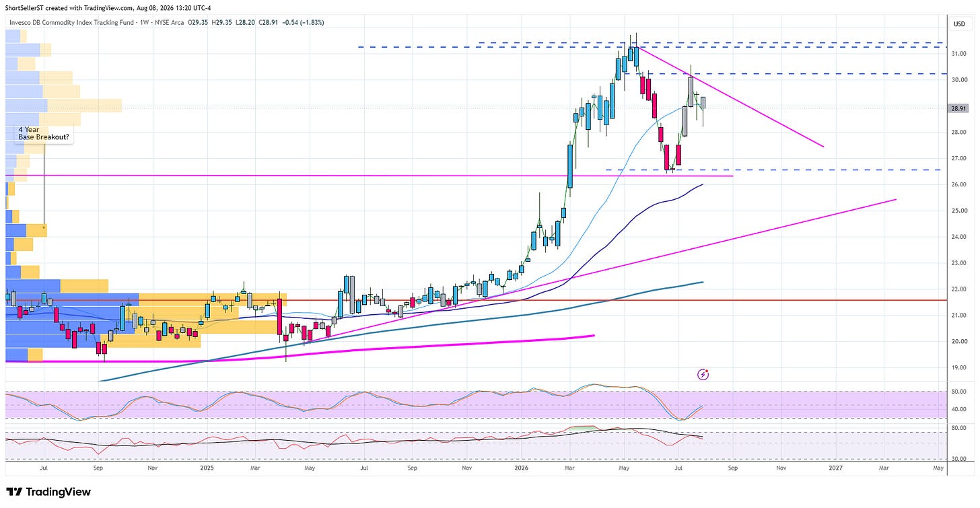Click the 20.00 price axis label
Viewport: 980px width, 508px height.
click(958, 342)
